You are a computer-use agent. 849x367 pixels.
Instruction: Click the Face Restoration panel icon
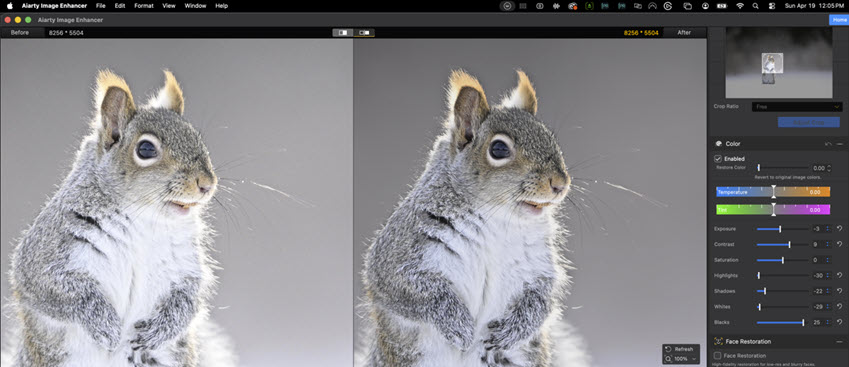tap(719, 342)
